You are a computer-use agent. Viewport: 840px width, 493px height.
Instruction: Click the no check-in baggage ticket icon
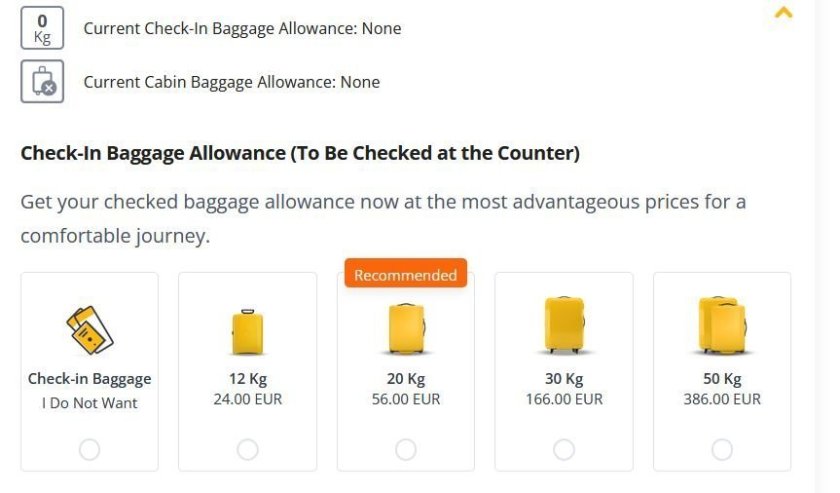click(89, 330)
